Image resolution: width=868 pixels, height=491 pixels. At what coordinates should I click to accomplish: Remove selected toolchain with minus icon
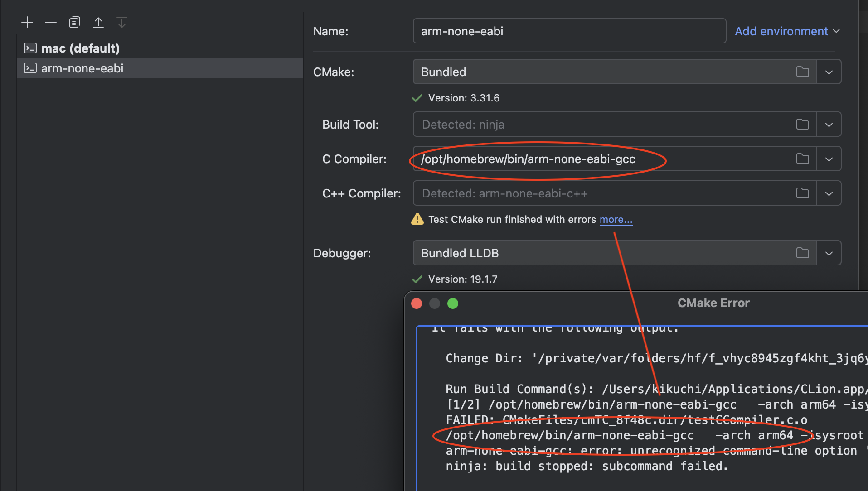click(51, 22)
